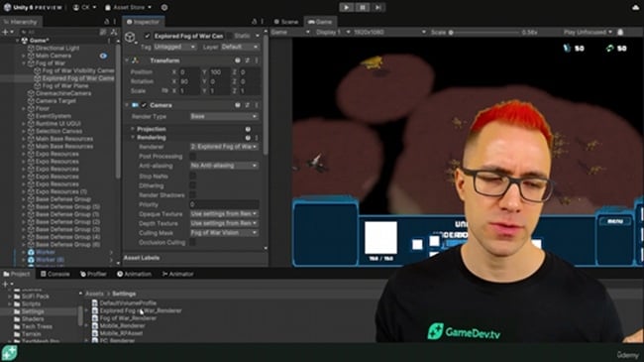Open the Hierarchy plus create dropdown
Screen dimensions: 644x362
tap(7, 32)
